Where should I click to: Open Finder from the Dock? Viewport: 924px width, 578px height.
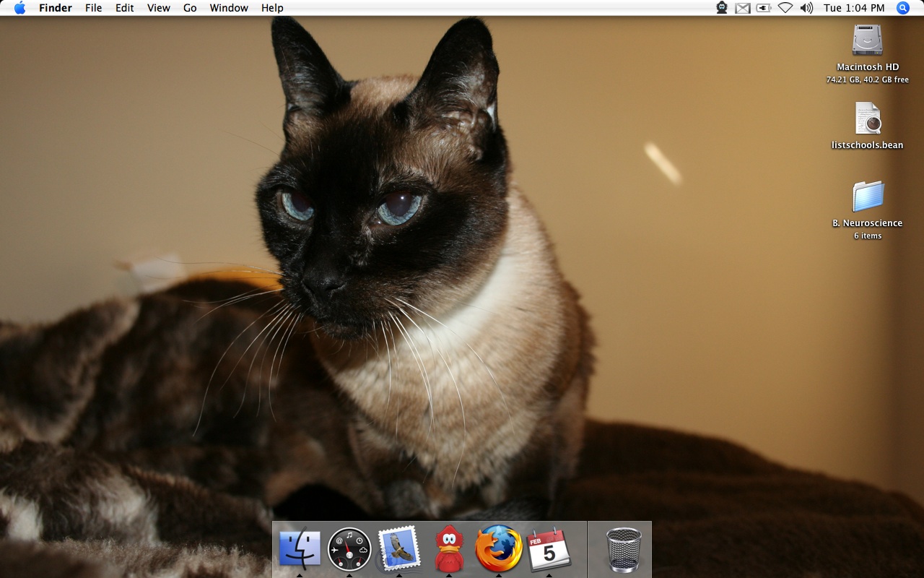299,548
